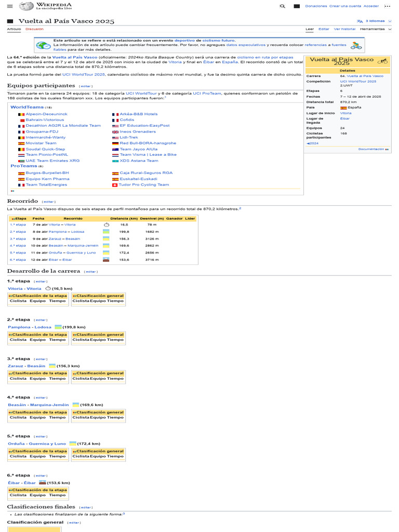Viewport: 399px width, 532px height.
Task: Open the search magnifier icon
Action: (x=282, y=6)
